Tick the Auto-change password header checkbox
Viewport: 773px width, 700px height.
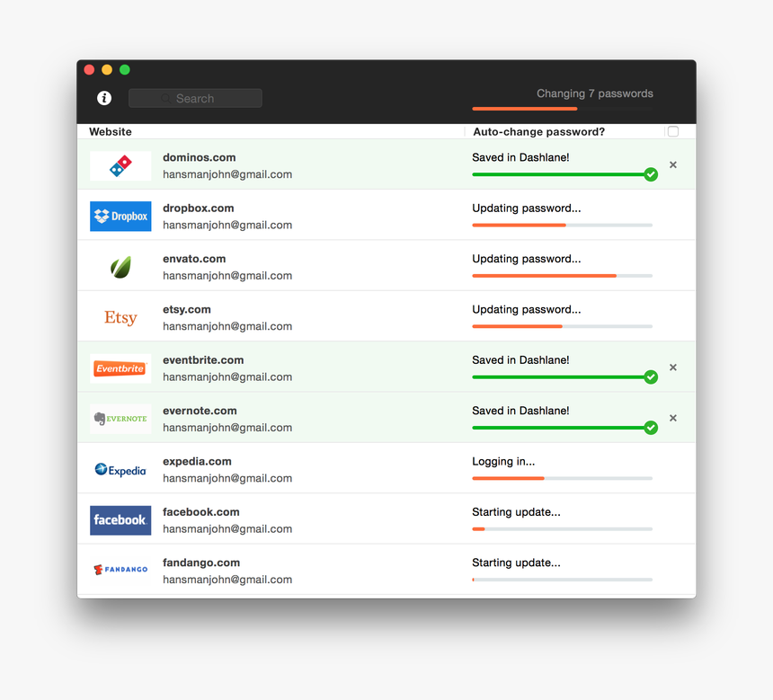point(673,131)
